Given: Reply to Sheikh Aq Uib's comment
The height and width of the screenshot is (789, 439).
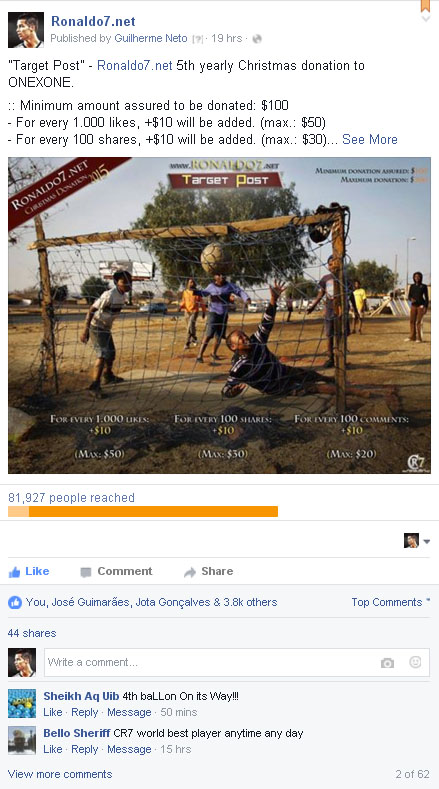Looking at the screenshot, I should click(85, 712).
